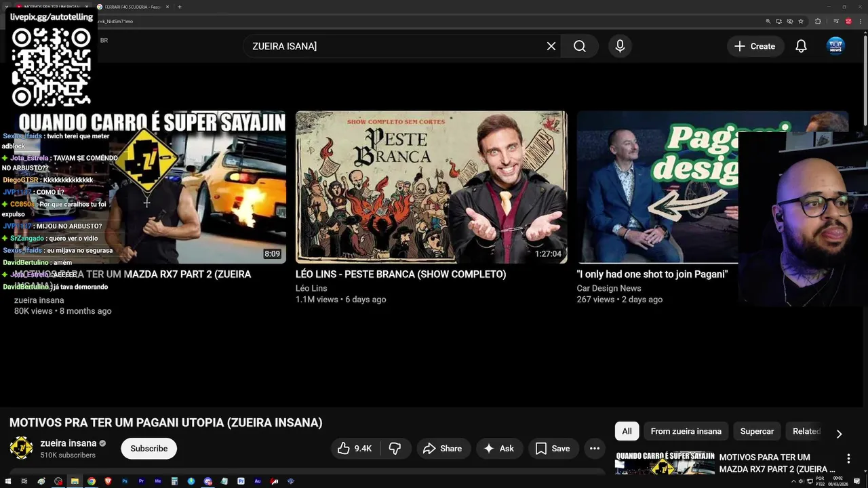Open the POR PTB2 language selector
The image size is (868, 488).
click(x=820, y=481)
